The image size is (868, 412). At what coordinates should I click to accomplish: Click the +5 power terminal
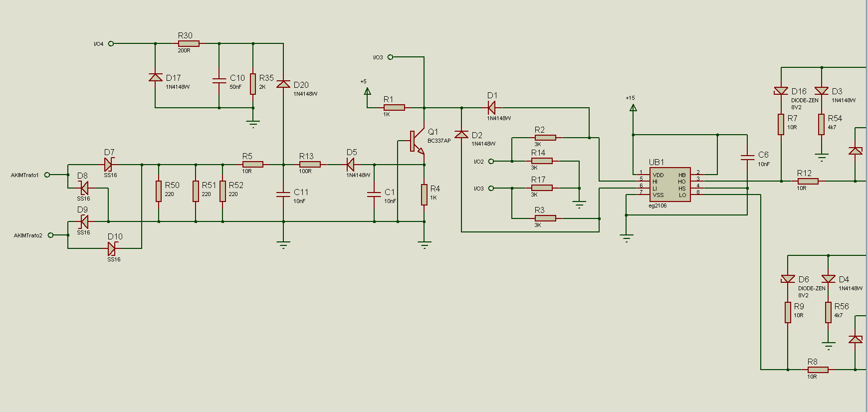click(x=367, y=91)
